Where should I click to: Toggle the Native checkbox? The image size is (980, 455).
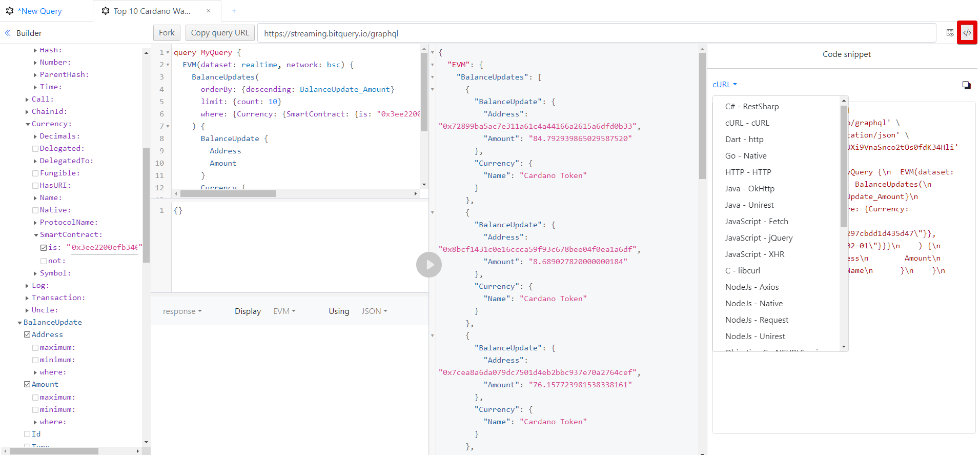(35, 210)
